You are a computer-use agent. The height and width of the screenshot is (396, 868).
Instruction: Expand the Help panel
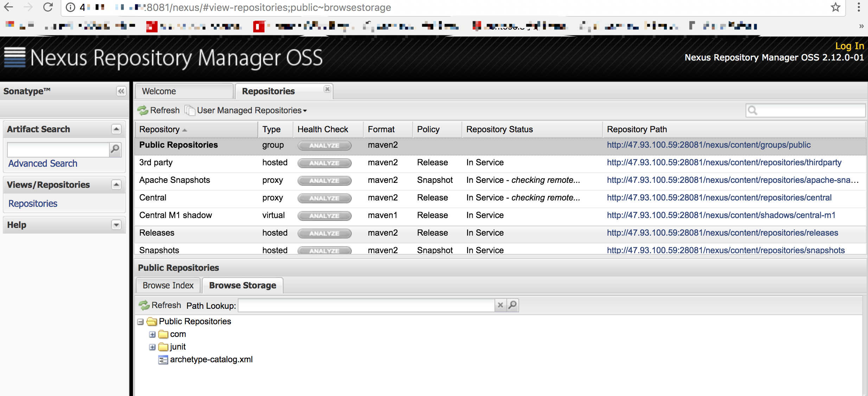pos(116,225)
